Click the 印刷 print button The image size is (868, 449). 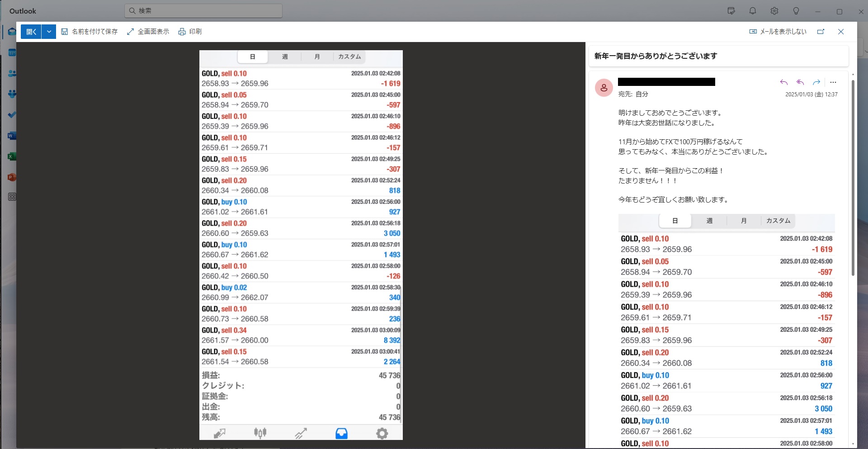tap(190, 32)
